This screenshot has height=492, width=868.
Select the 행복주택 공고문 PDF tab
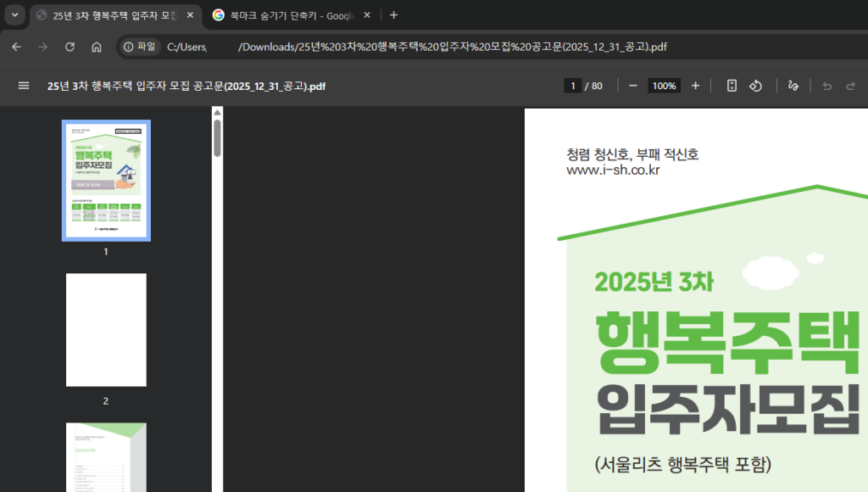pos(110,14)
